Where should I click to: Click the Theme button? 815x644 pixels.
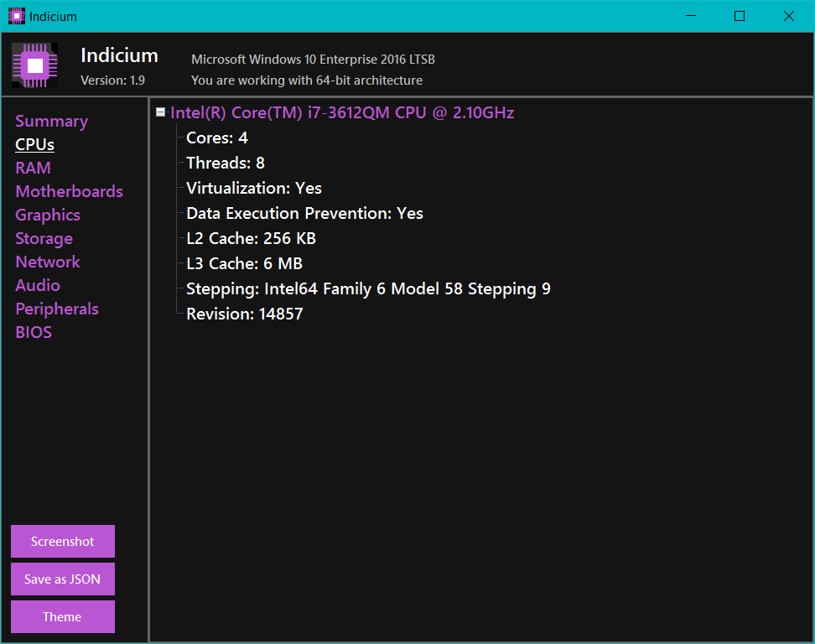pyautogui.click(x=63, y=617)
